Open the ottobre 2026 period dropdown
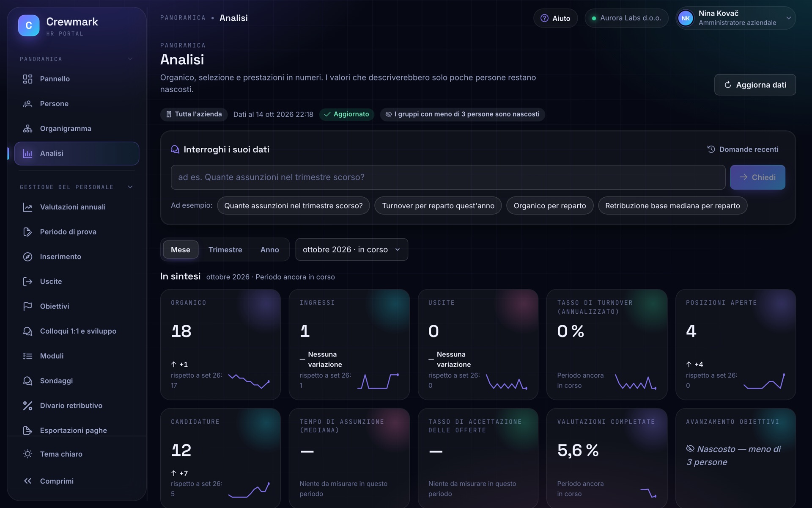Screen dimensions: 812x508 [x=351, y=249]
